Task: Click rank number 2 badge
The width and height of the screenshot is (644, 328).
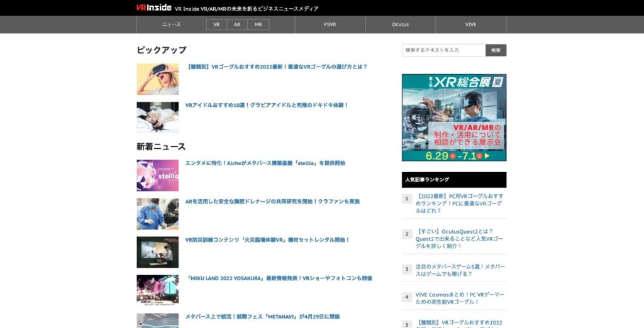Action: tap(407, 234)
